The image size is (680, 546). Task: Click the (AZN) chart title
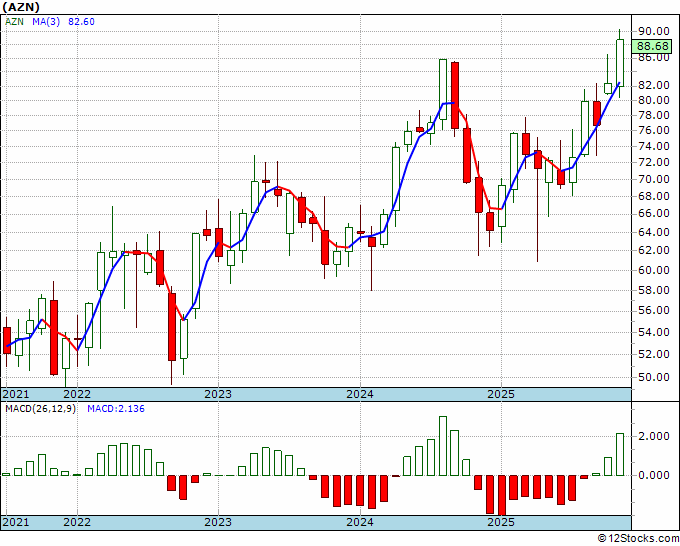(21, 7)
